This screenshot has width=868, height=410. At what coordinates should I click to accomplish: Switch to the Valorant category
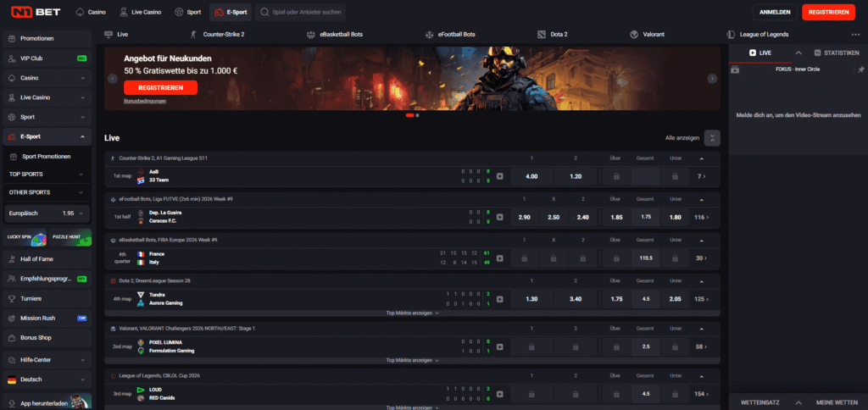click(x=647, y=34)
